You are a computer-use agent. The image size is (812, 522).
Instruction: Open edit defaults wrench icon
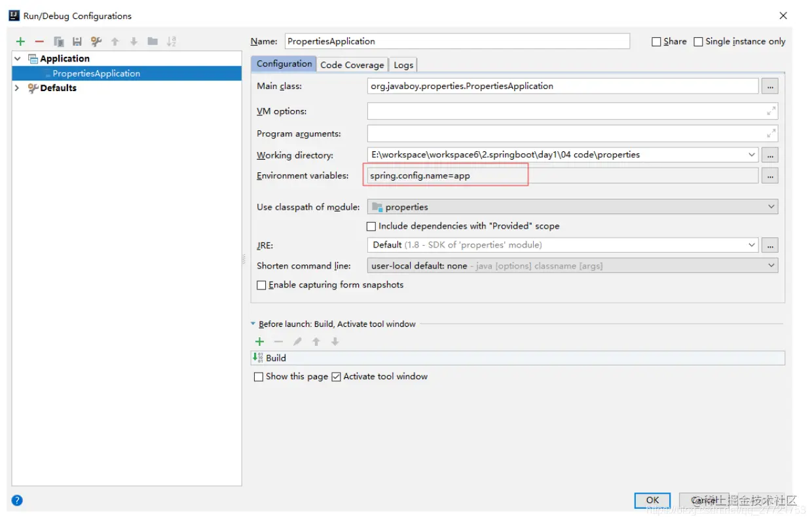(96, 41)
